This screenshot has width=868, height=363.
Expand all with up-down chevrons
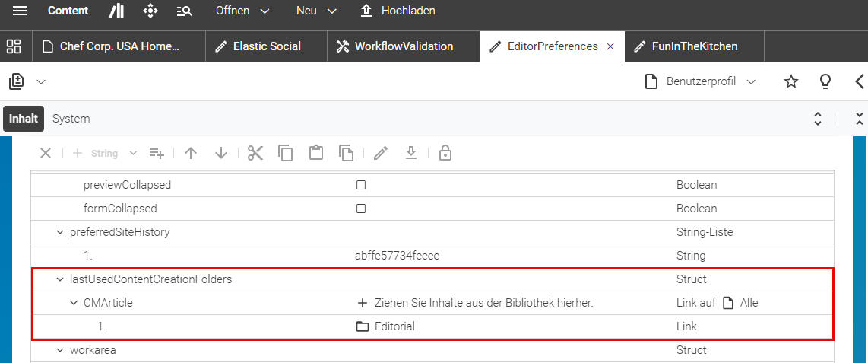point(818,118)
